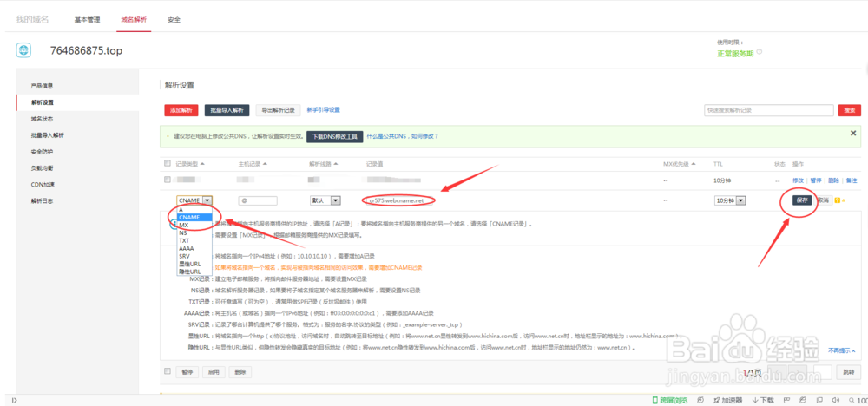Click the 取消 button in the edit row
The height and width of the screenshot is (406, 868).
(x=824, y=200)
